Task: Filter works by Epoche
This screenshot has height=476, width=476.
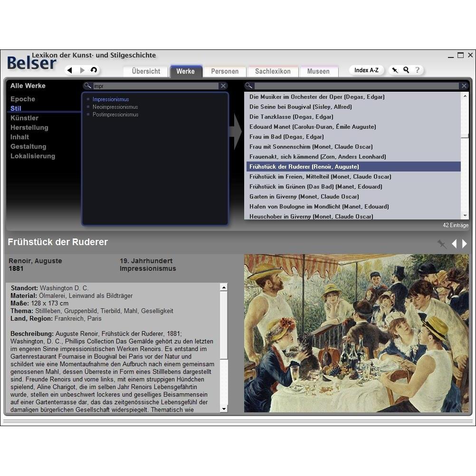Action: pos(23,99)
